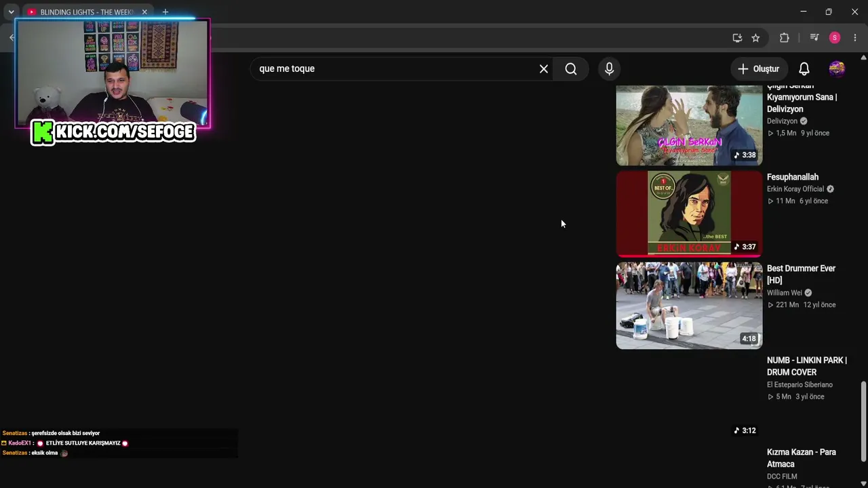Open the DCC FILM channel name
Screen dimensions: 868x488
click(x=782, y=476)
